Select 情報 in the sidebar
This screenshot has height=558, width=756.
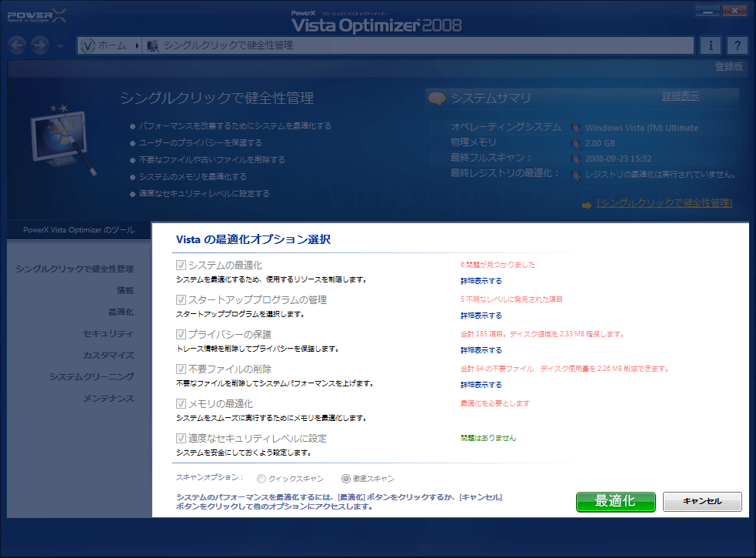(125, 291)
